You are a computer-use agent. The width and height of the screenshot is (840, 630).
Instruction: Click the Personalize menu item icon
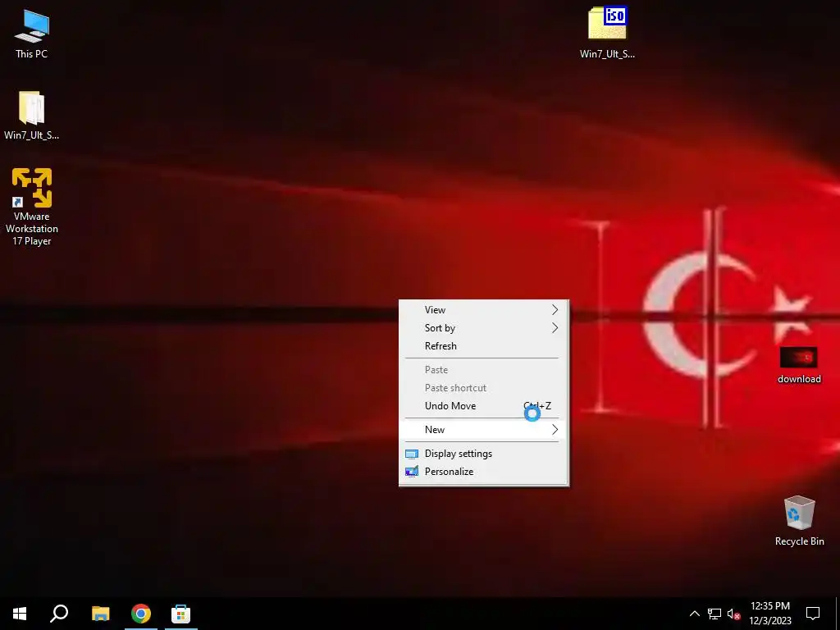[412, 472]
